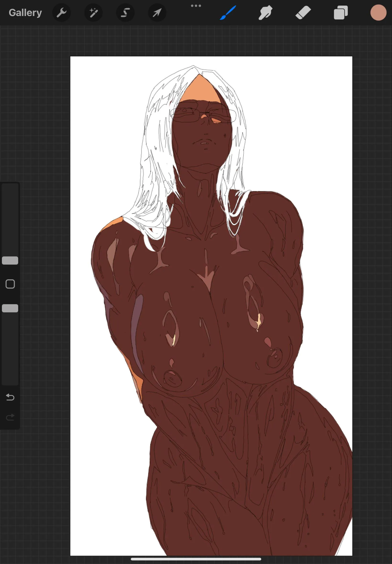This screenshot has width=392, height=564.
Task: Open the Actions wrench menu
Action: (61, 12)
